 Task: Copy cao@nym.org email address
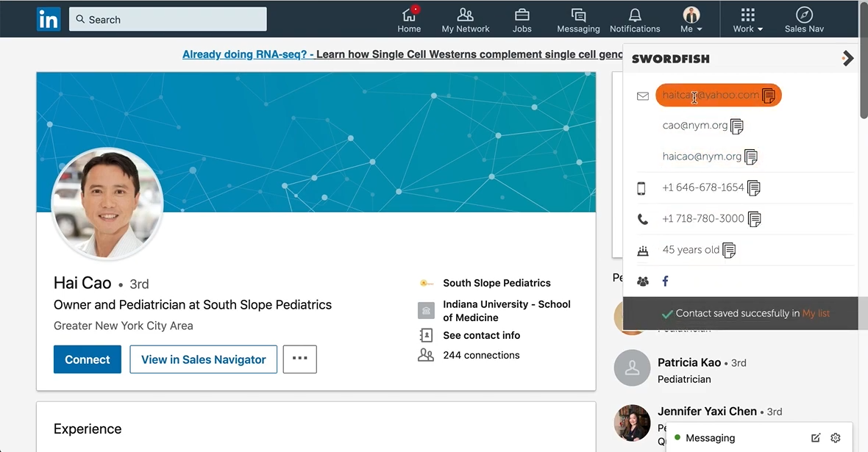click(737, 126)
